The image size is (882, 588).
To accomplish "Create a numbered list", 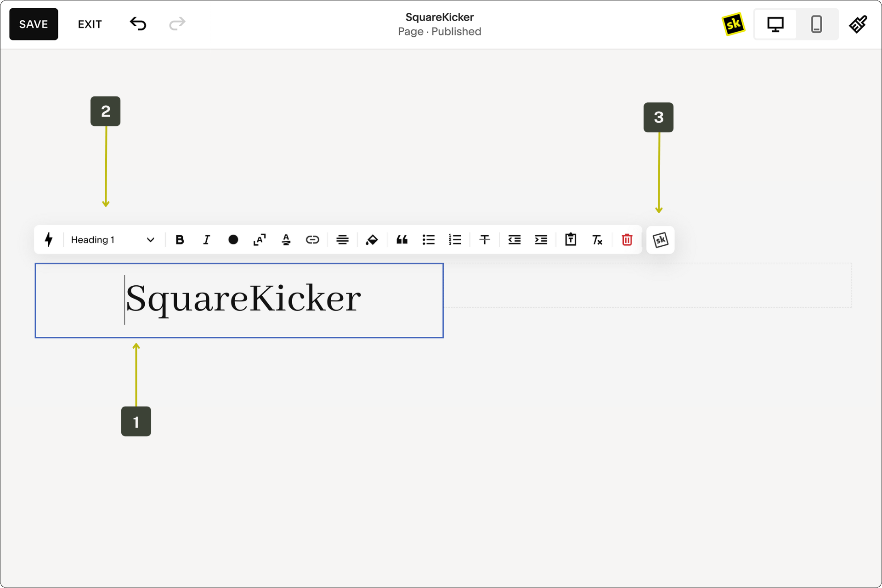I will pos(455,239).
